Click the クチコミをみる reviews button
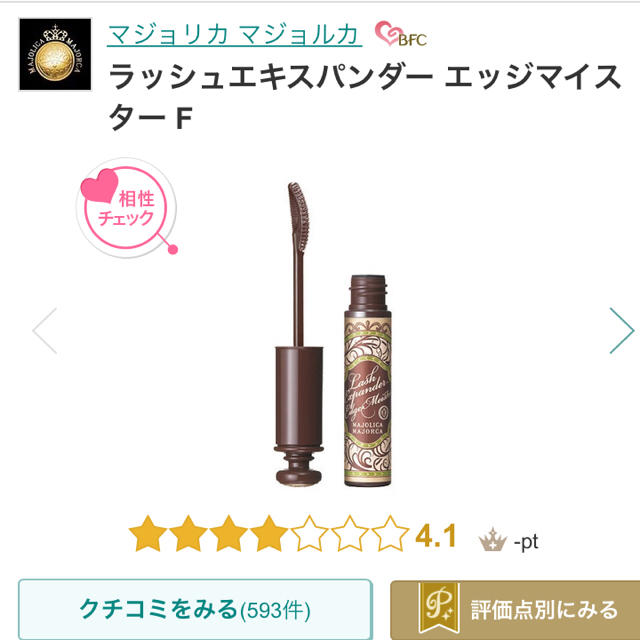Image resolution: width=640 pixels, height=640 pixels. tap(195, 609)
